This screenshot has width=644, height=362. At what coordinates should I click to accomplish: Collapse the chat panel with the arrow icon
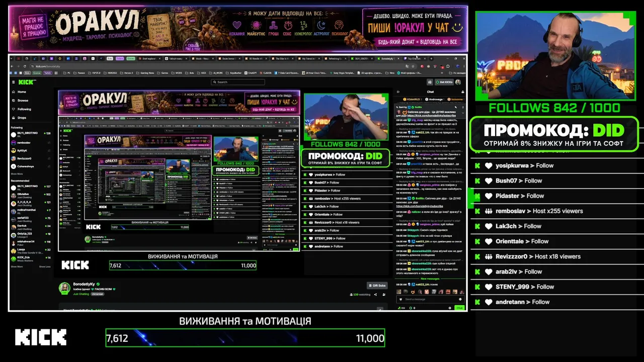tap(398, 92)
